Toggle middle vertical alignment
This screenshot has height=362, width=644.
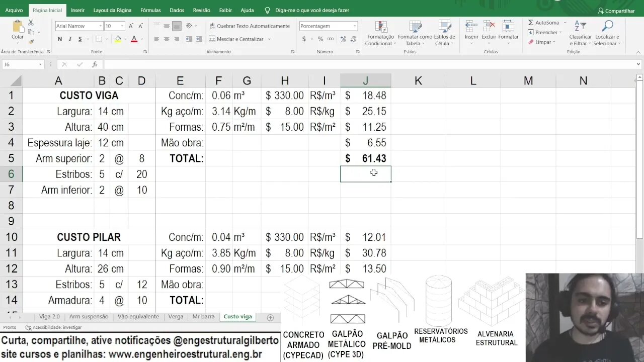point(167,26)
